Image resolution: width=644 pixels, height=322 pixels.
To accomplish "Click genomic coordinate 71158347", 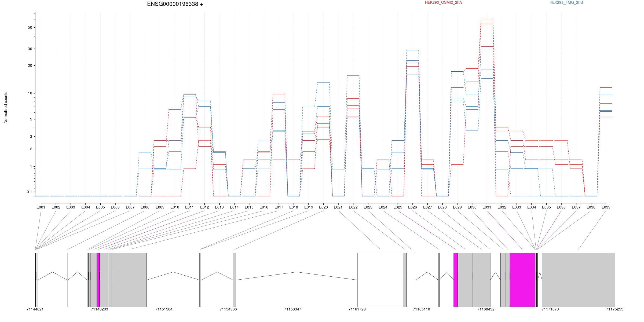I will click(x=293, y=309).
